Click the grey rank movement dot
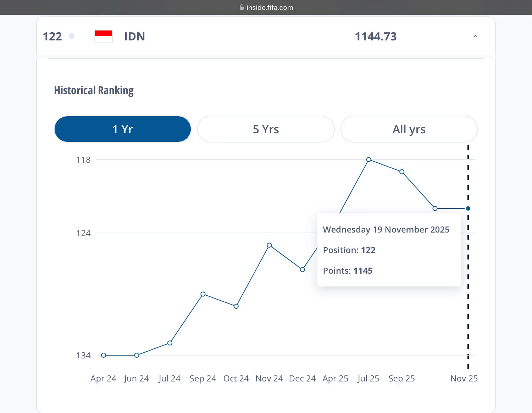 point(72,36)
